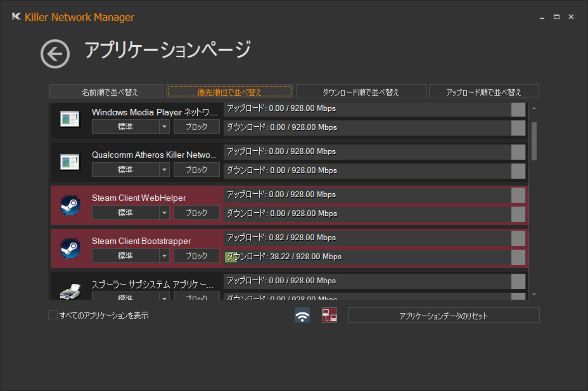588x391 pixels.
Task: Block Qualcomm Atheros Killer with ブロック button
Action: click(196, 169)
